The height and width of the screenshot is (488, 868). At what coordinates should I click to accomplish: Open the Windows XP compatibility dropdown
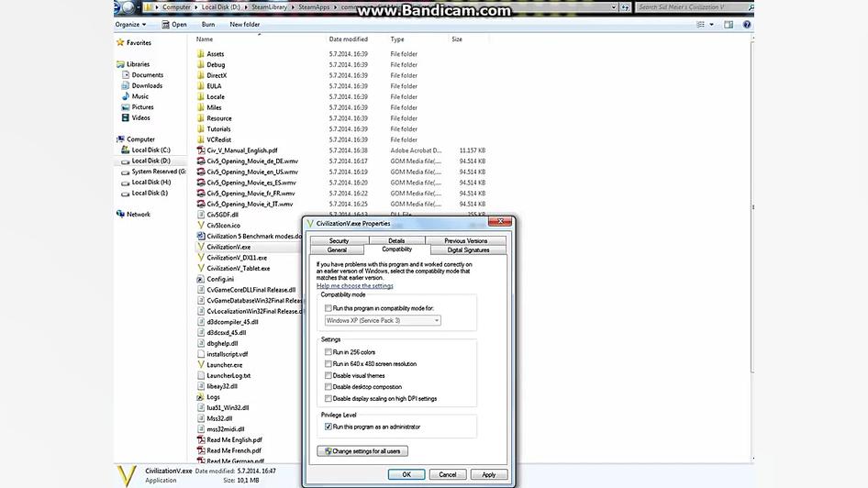coord(383,320)
